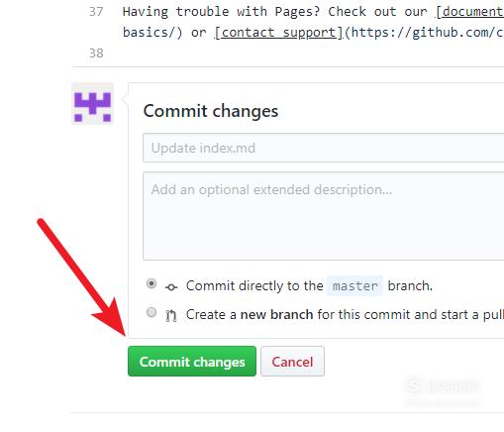Click the 'contact support' link in editor
504x432 pixels.
click(279, 33)
